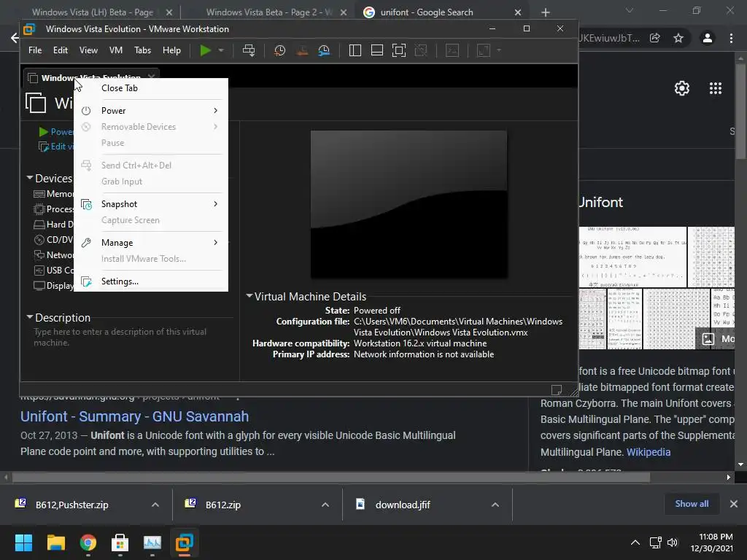The image size is (747, 560).
Task: Open the Edit menu in VMware
Action: coord(61,50)
